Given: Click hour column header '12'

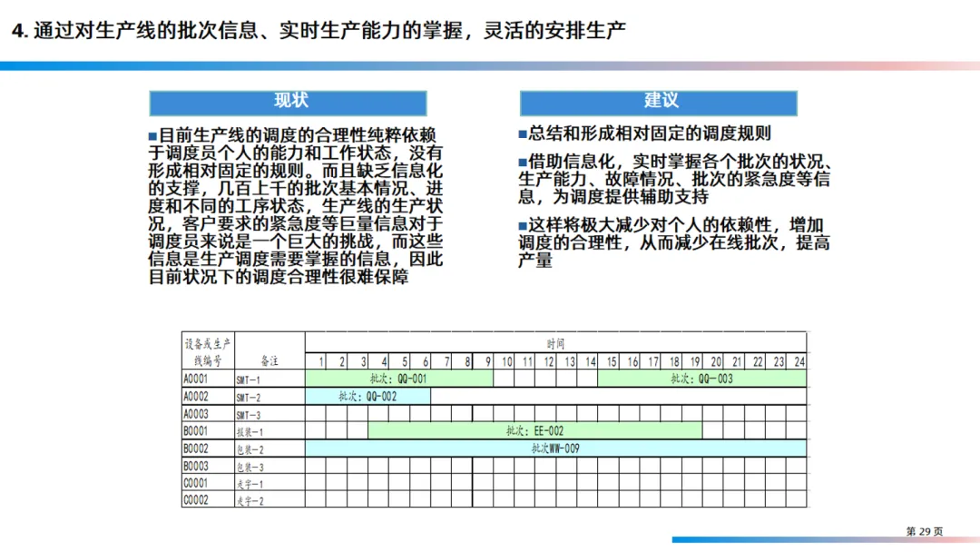Looking at the screenshot, I should [x=545, y=360].
